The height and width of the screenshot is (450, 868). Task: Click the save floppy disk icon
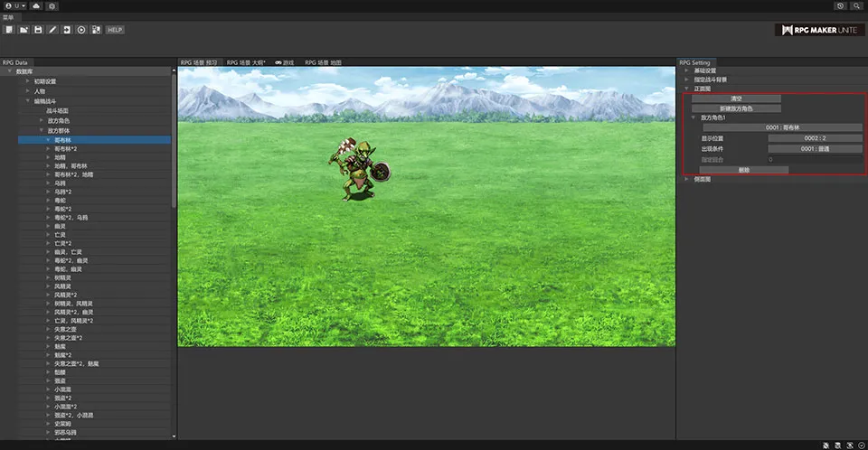point(38,30)
